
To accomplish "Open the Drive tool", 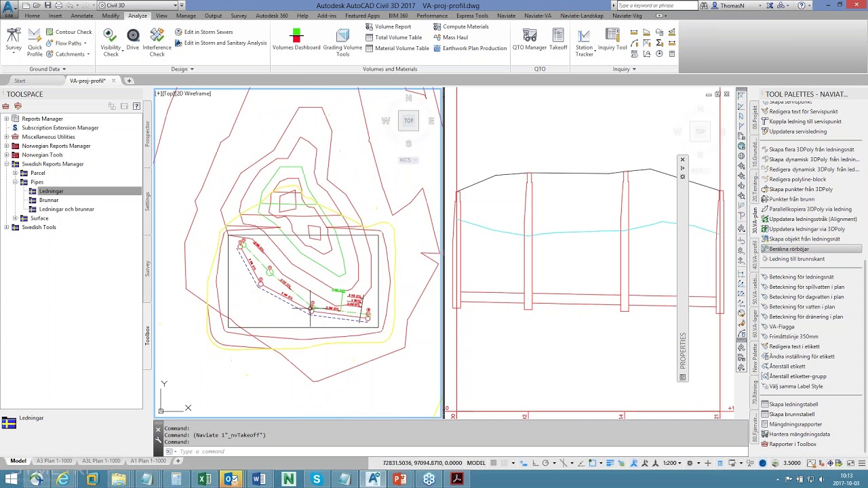I will [x=133, y=39].
